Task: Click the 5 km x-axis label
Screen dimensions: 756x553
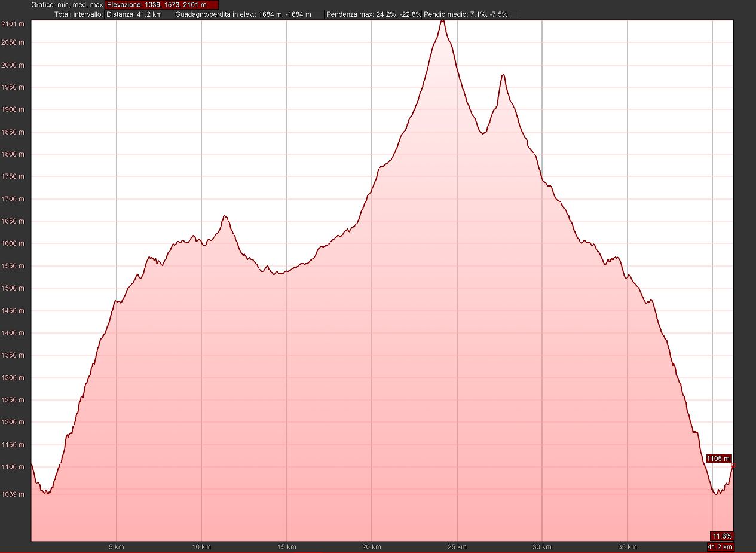Action: point(117,547)
